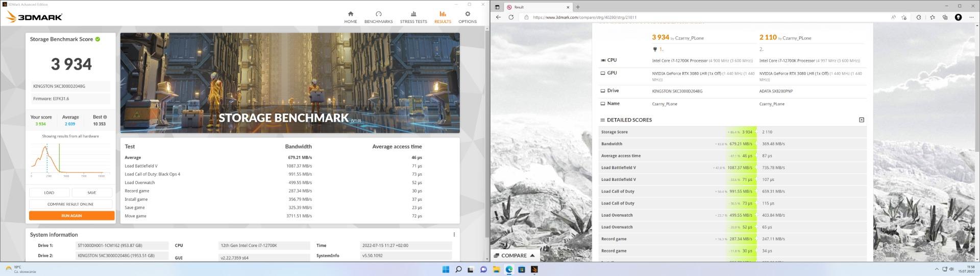Click the site lock icon in address bar
Image resolution: width=980 pixels, height=276 pixels.
[x=526, y=17]
